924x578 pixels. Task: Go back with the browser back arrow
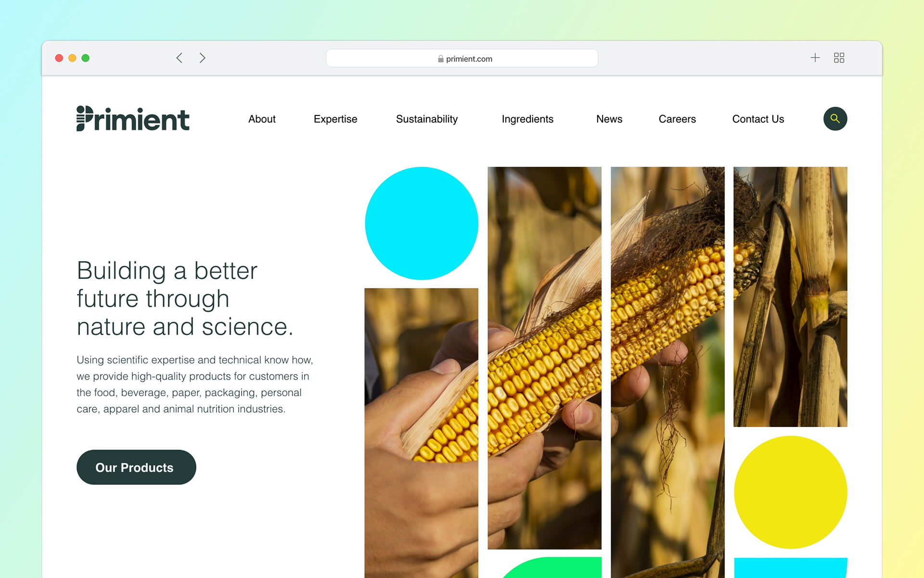(179, 58)
